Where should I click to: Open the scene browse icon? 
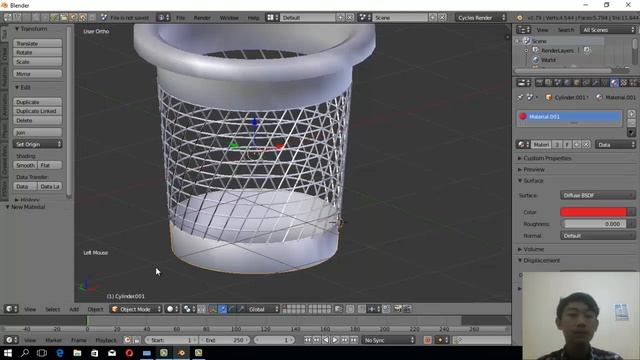pos(364,18)
